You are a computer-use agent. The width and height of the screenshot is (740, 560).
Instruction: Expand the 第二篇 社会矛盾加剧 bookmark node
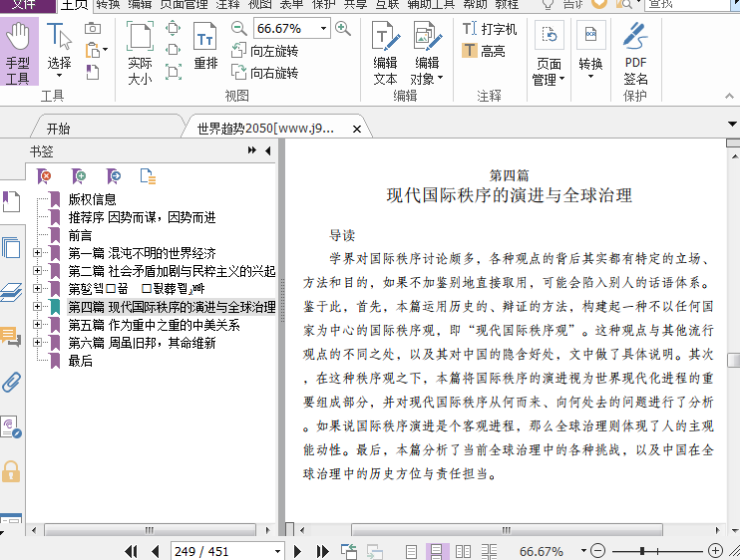coord(37,271)
